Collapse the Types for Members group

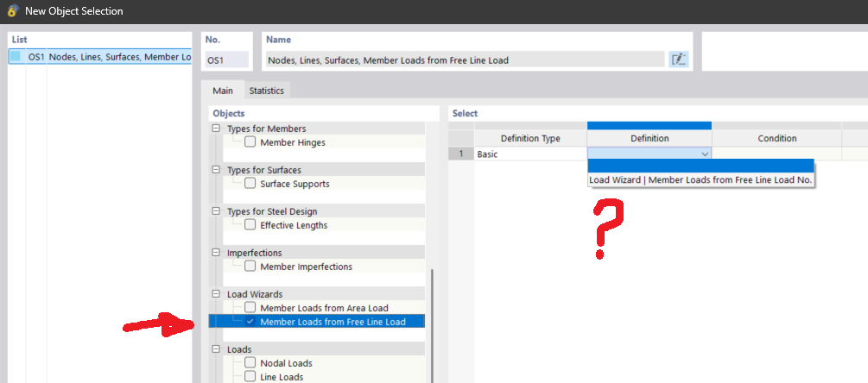pyautogui.click(x=217, y=129)
